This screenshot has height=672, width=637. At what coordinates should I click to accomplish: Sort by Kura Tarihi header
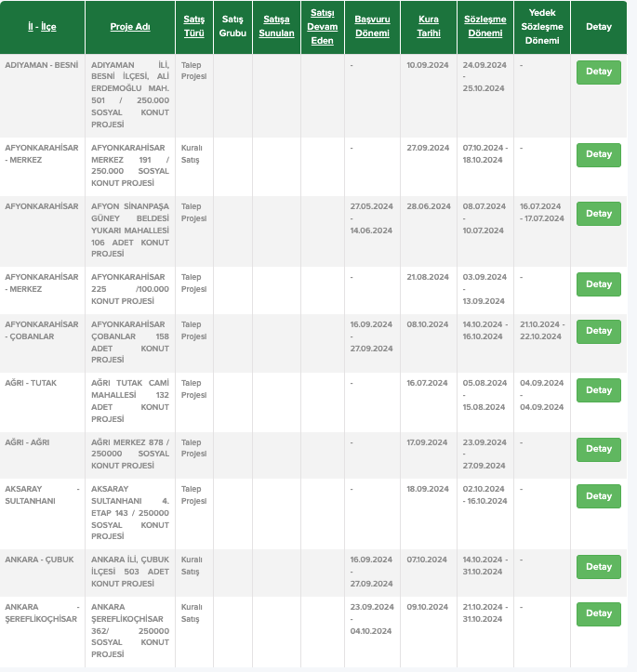point(429,26)
